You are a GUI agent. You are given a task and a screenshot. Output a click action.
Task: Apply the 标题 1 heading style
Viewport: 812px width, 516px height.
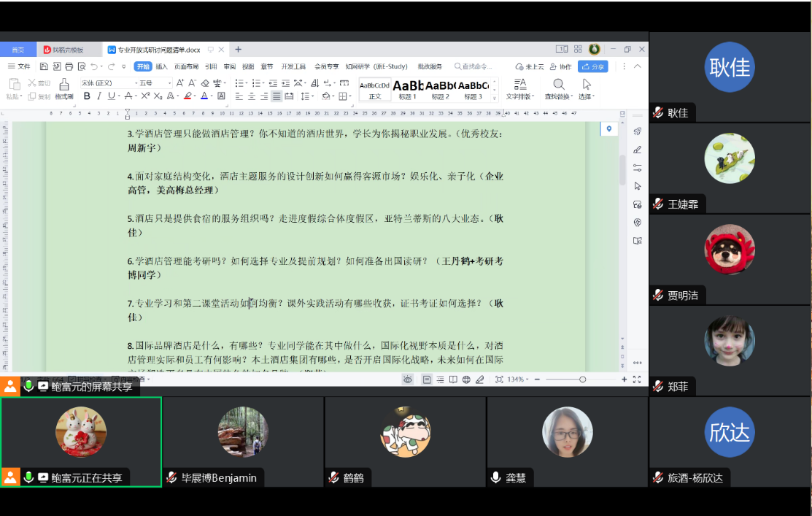pos(408,89)
